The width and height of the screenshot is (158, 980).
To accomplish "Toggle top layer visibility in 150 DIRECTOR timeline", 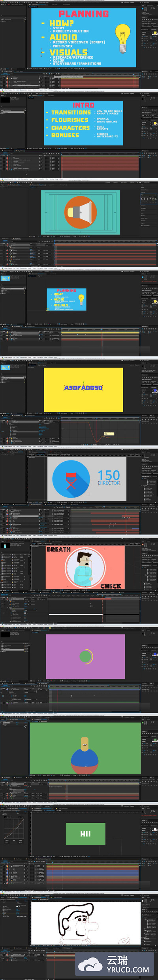I will point(2,510).
